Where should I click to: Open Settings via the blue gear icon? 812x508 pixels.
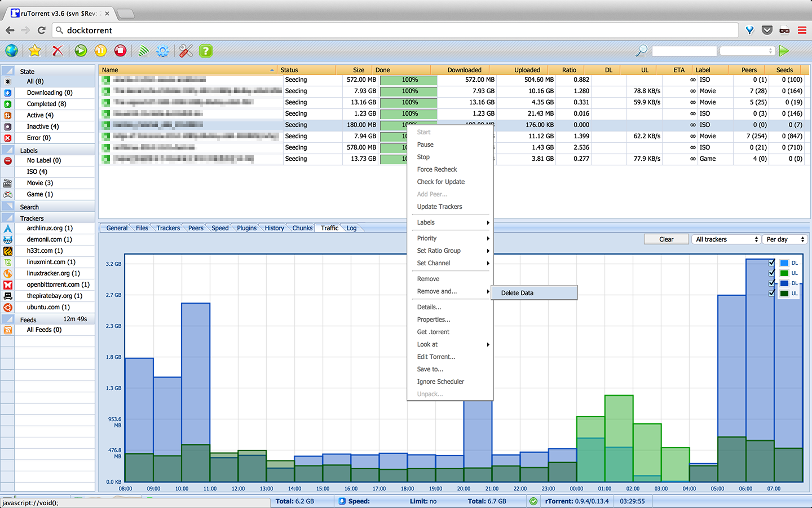[x=162, y=51]
